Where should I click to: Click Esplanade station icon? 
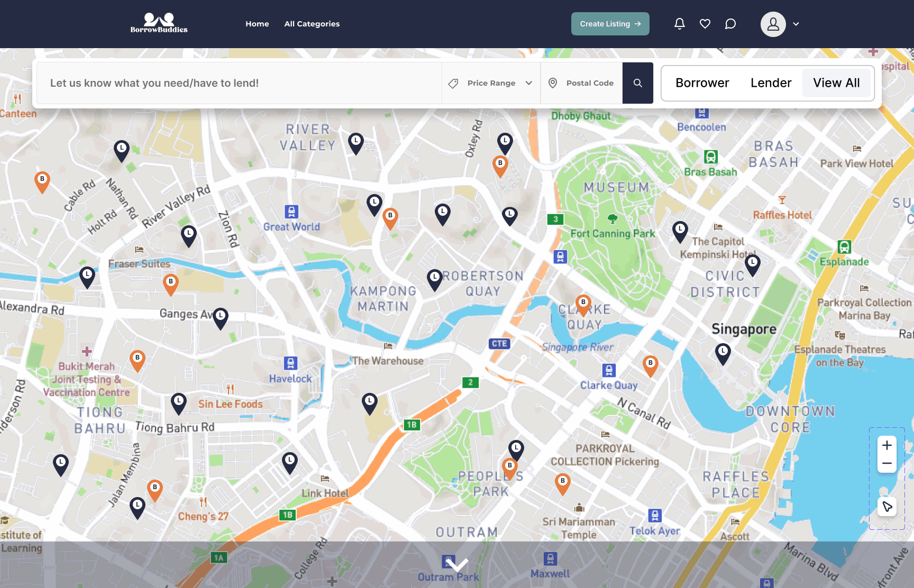pos(844,247)
